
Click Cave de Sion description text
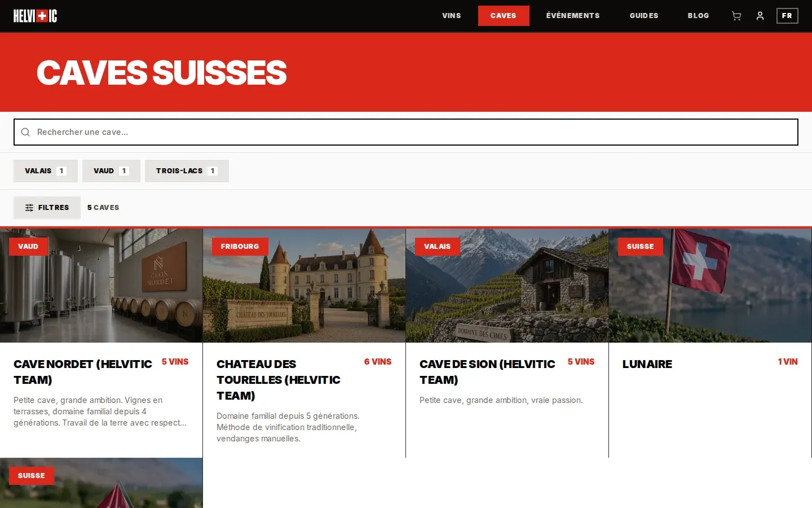[501, 400]
